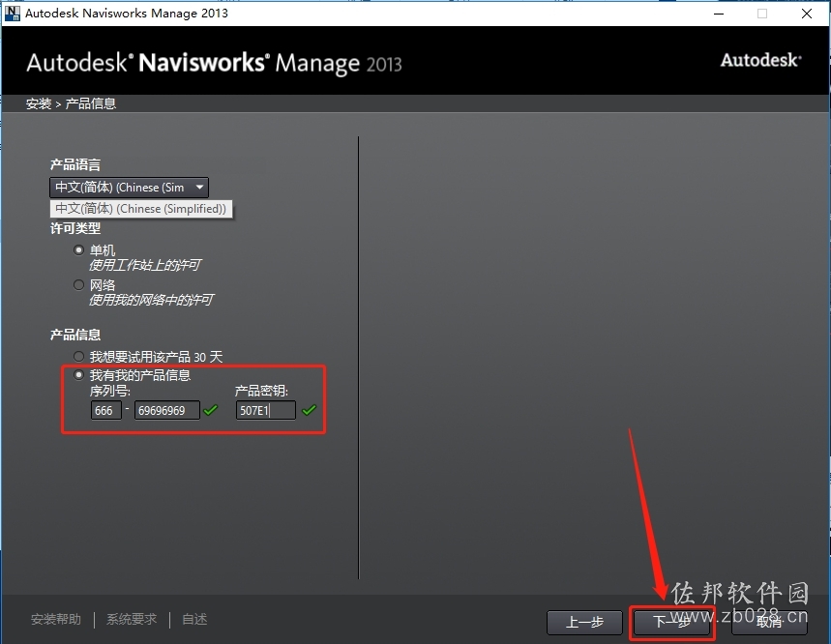Viewport: 831px width, 644px height.
Task: Click the 产品信息 section heading
Action: click(75, 335)
